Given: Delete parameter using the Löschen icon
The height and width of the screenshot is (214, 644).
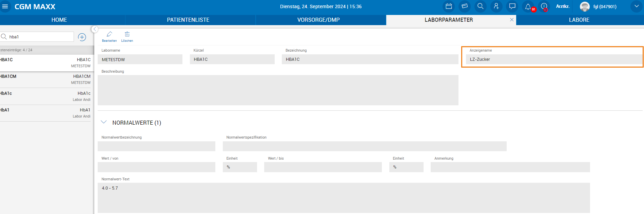Looking at the screenshot, I should (127, 36).
